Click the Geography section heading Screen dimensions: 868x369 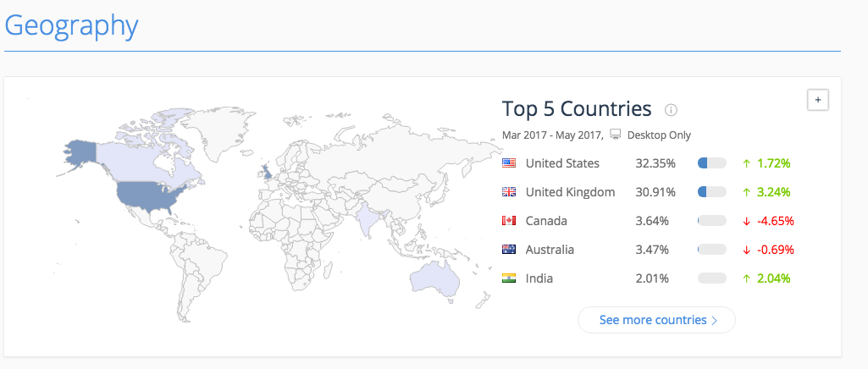71,25
